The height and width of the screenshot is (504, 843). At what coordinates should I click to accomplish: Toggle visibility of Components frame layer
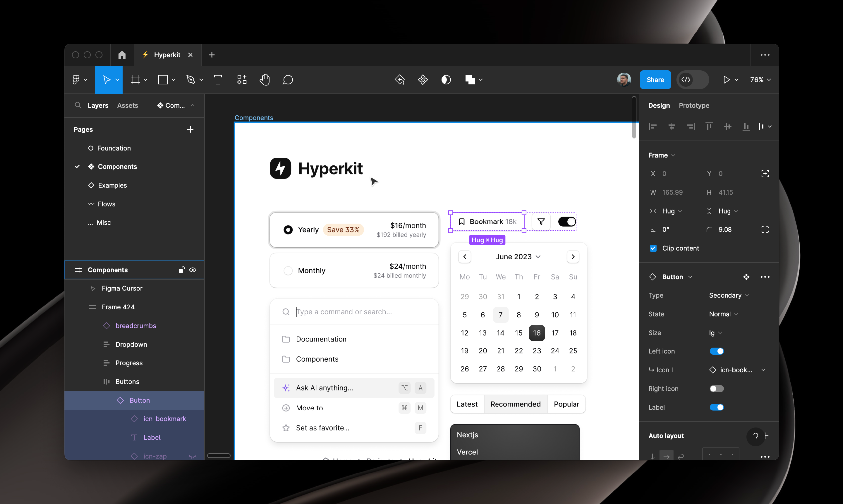click(193, 270)
